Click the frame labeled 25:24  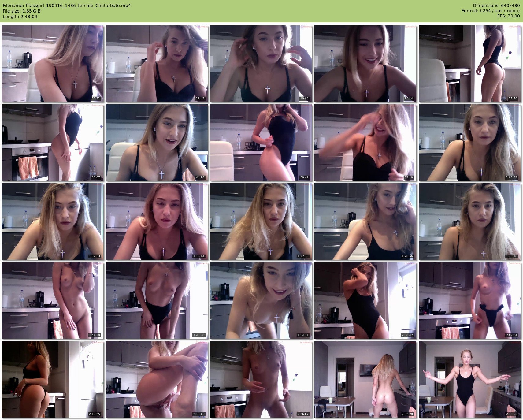(365, 64)
